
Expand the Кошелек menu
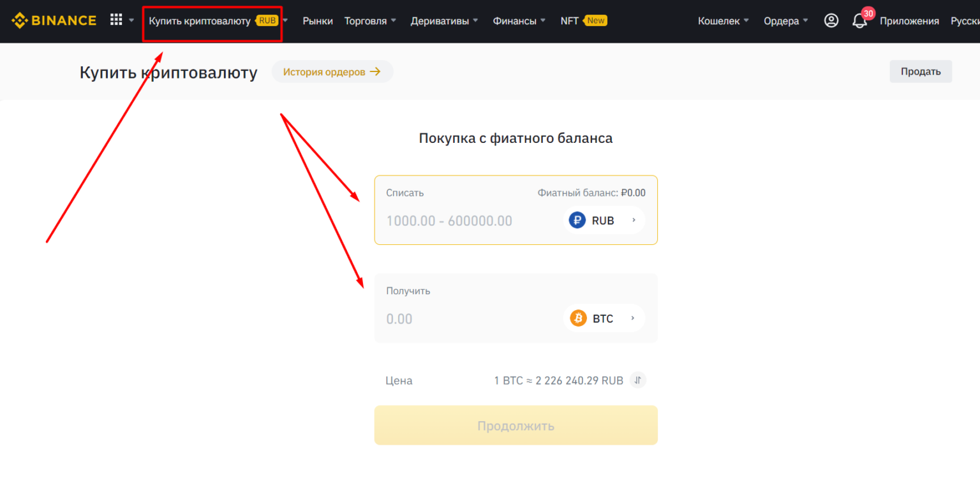724,21
